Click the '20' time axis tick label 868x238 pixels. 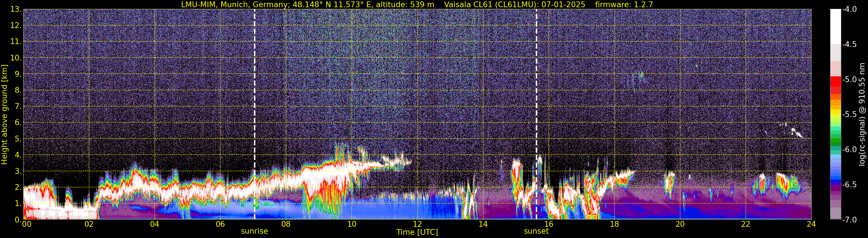click(x=680, y=224)
